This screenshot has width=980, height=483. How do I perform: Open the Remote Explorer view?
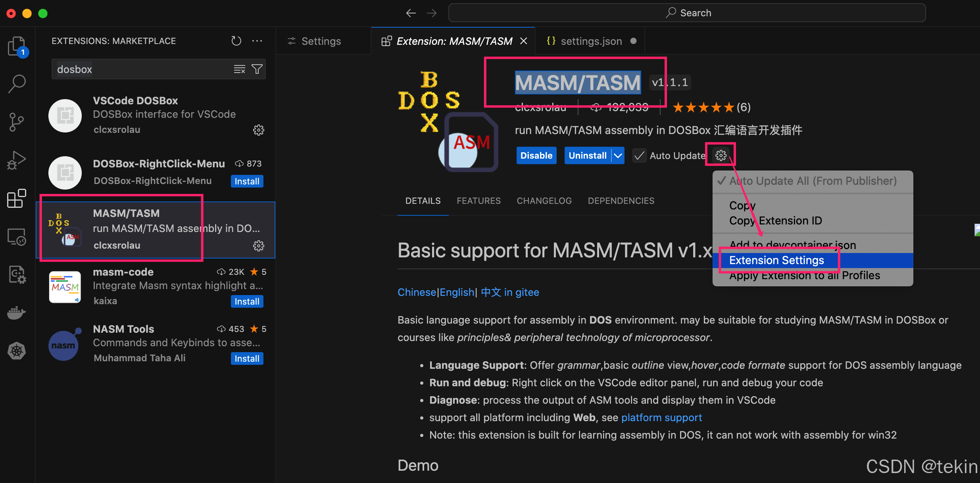pyautogui.click(x=17, y=237)
